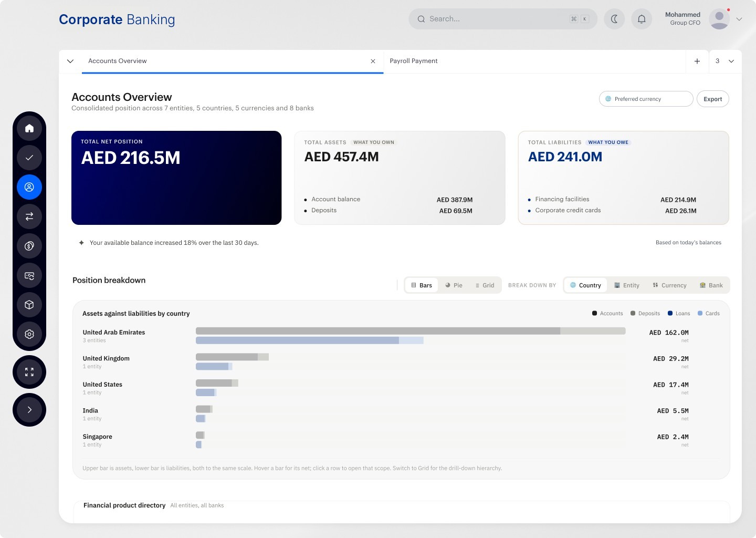
Task: Switch to the Accounts Overview tab
Action: [x=232, y=61]
